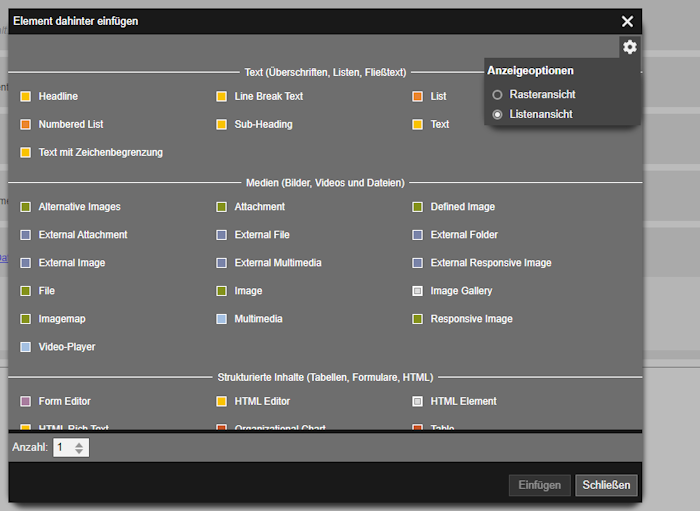Select Text mit Zeichenbegrenzung label

(x=100, y=153)
